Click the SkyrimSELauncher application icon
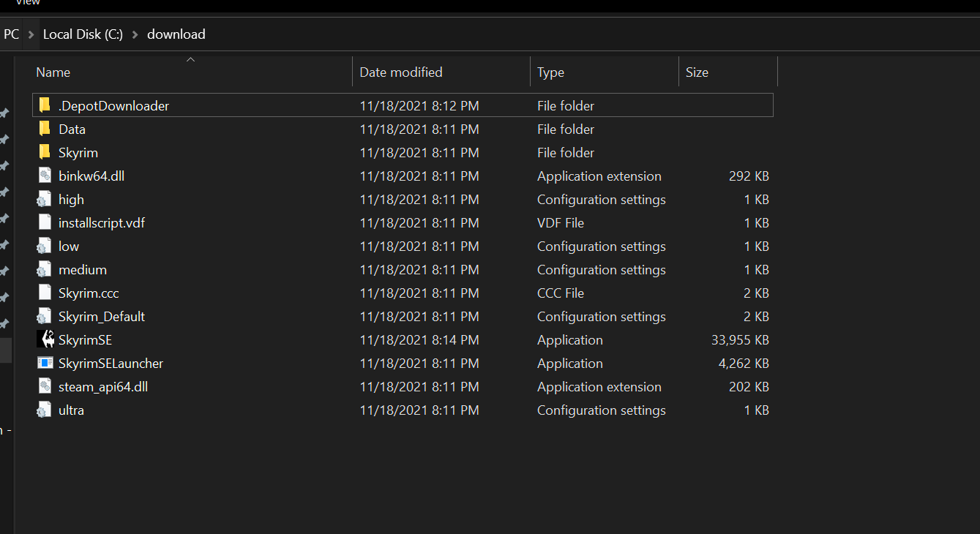980x534 pixels. tap(45, 363)
